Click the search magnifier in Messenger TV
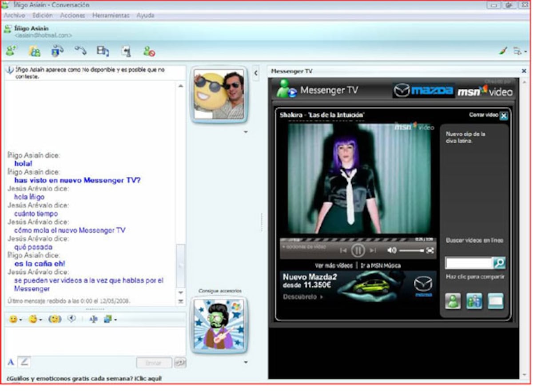The width and height of the screenshot is (533, 392). coord(500,263)
